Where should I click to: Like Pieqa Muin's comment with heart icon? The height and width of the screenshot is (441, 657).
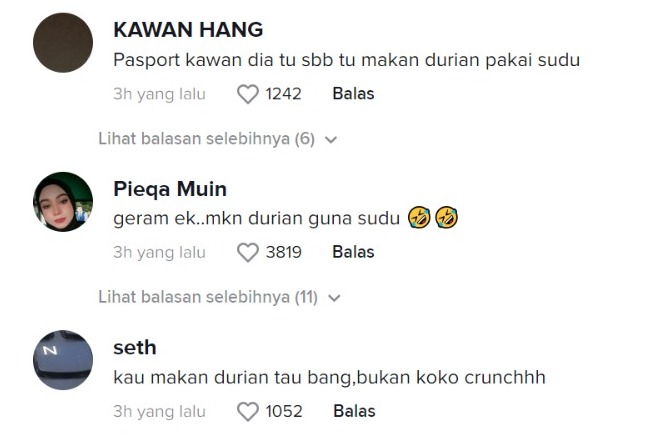[x=248, y=253]
